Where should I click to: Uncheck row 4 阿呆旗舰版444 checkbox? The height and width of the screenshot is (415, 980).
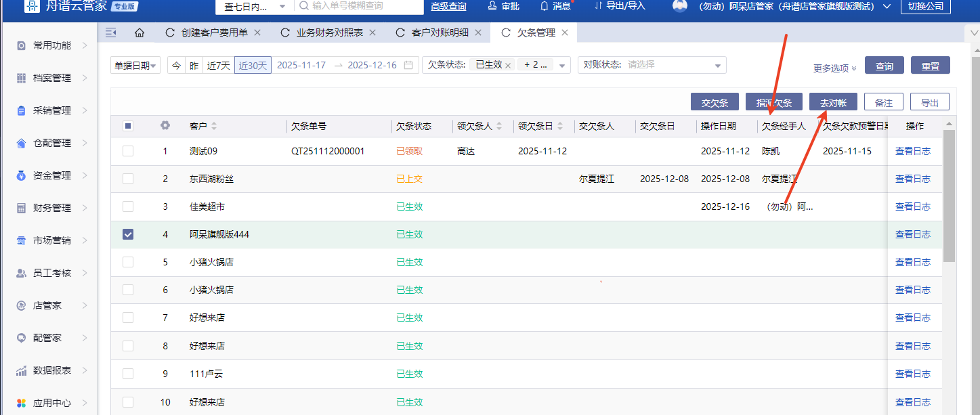128,234
